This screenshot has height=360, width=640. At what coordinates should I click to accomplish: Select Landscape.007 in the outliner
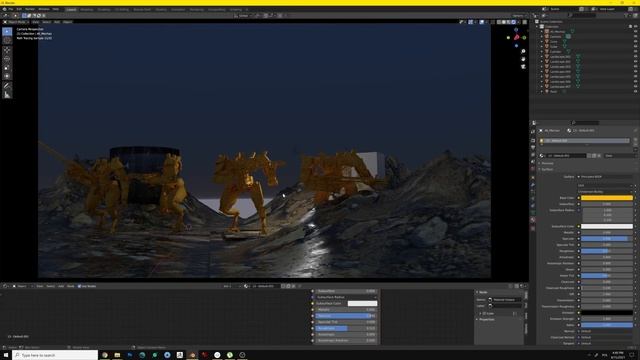560,87
